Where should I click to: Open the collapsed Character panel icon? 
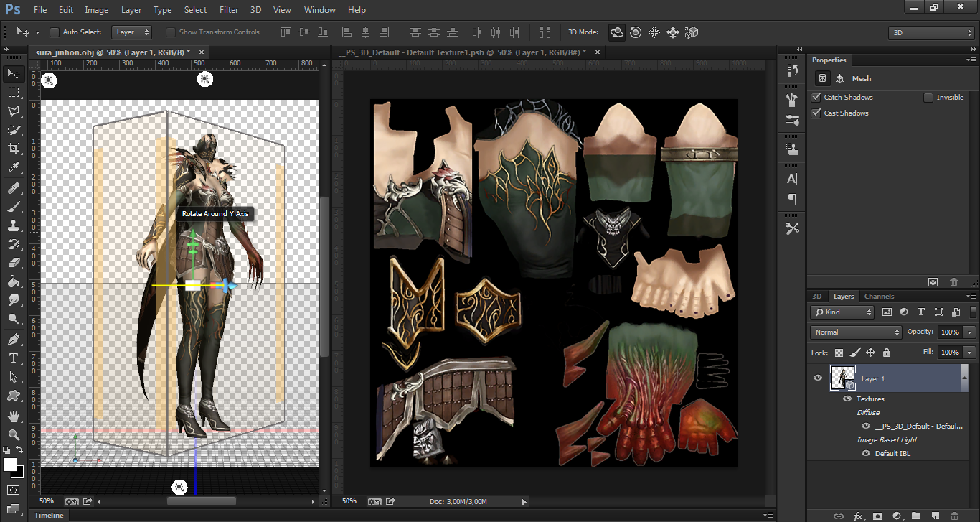pyautogui.click(x=792, y=179)
